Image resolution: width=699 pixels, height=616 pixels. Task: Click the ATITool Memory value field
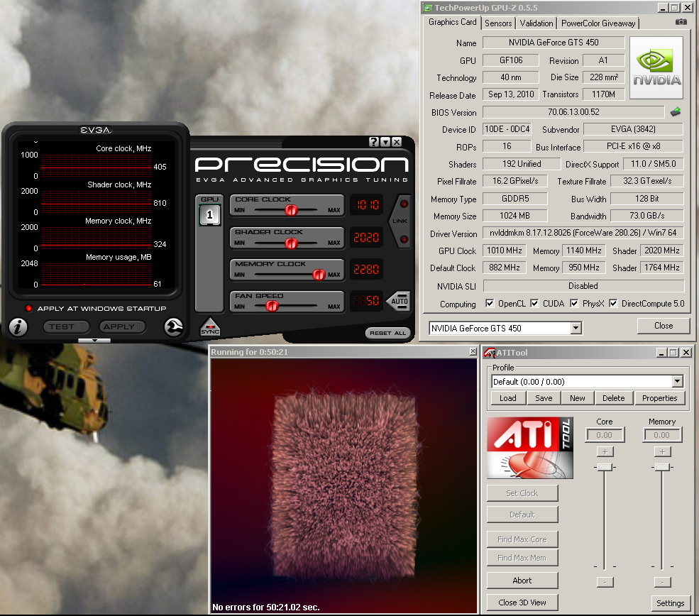pos(662,435)
